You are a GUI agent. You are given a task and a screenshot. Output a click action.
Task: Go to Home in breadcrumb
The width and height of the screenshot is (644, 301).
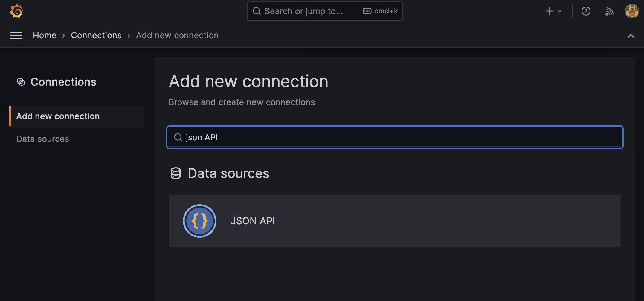(45, 35)
